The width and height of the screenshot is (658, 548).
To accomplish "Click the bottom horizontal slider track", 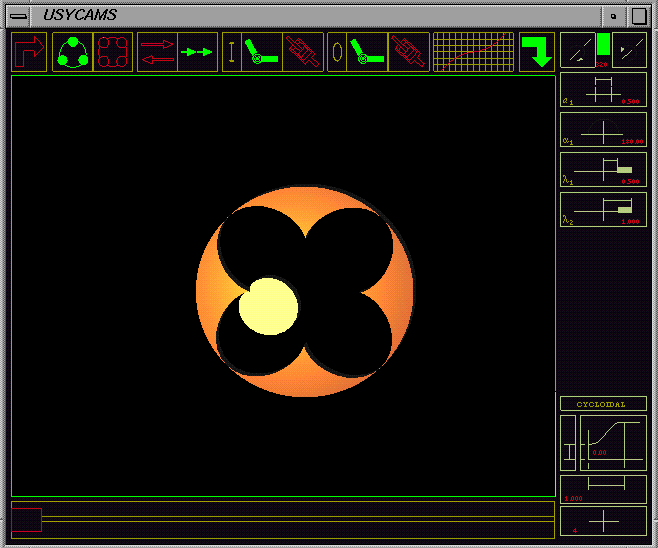I will point(283,520).
